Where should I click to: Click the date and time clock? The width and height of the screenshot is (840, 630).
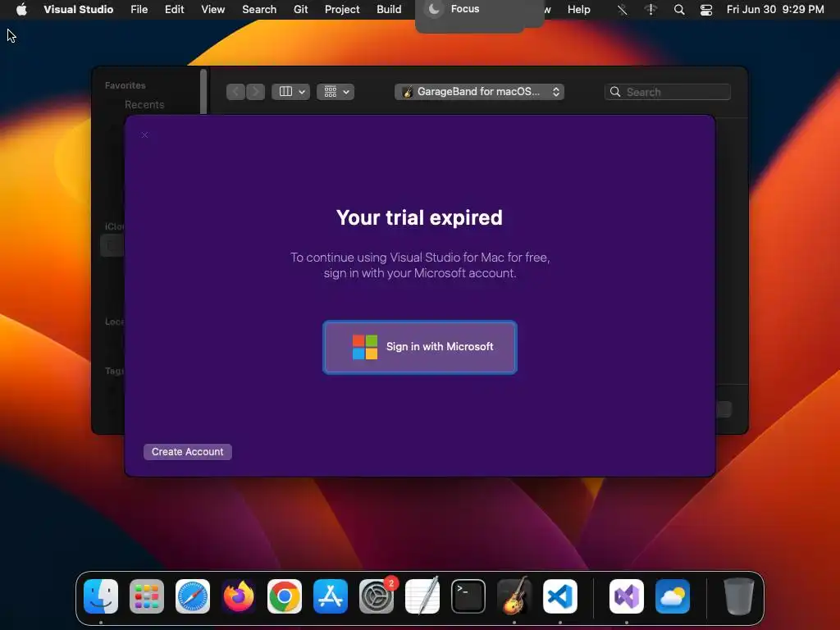(775, 9)
